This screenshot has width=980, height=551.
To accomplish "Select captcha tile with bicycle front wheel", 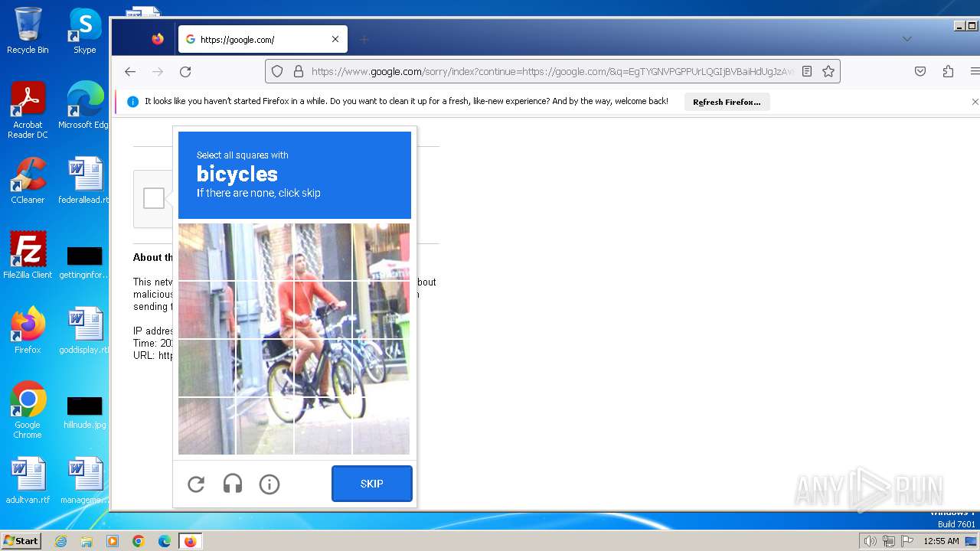I will [323, 368].
